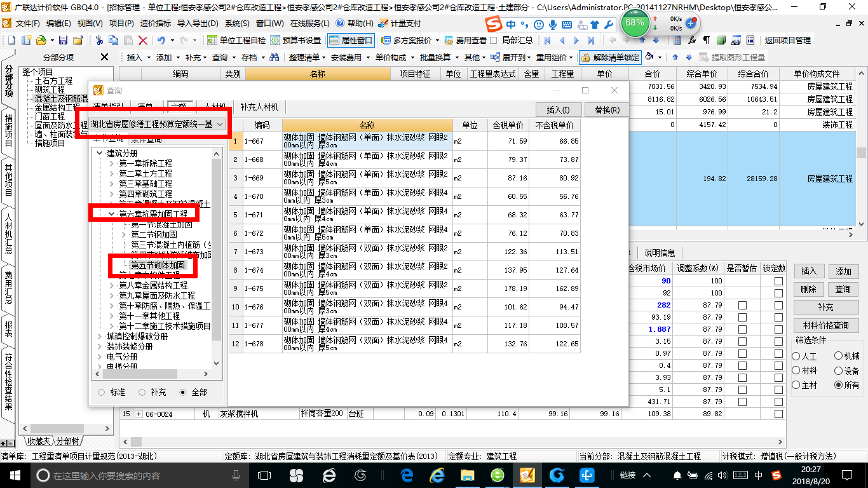Open 多方案报价 multi-scheme quotation
This screenshot has height=488, width=868.
[x=411, y=40]
